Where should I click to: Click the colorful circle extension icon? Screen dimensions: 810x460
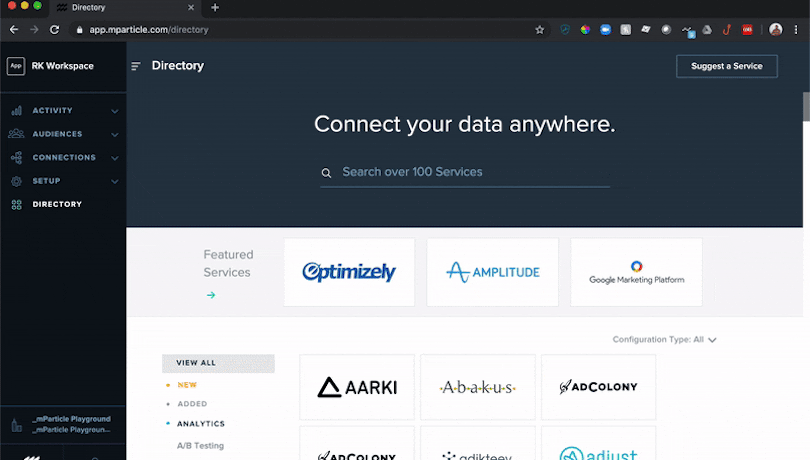click(x=585, y=29)
